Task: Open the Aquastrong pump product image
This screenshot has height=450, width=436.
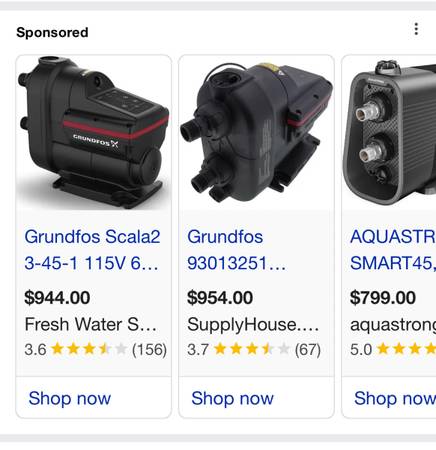Action: point(389,133)
